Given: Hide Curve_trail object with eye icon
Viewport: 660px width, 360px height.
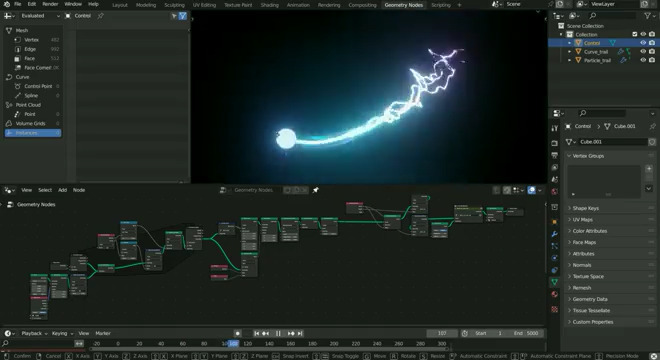Looking at the screenshot, I should [x=643, y=52].
